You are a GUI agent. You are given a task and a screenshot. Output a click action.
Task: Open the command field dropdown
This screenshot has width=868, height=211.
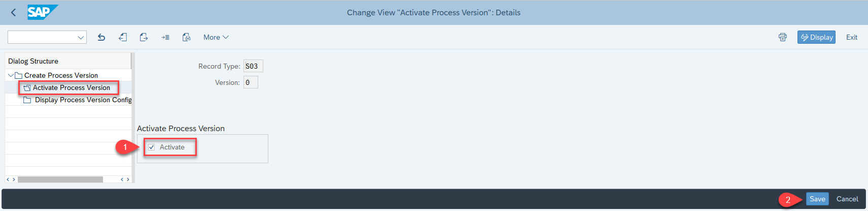coord(81,38)
